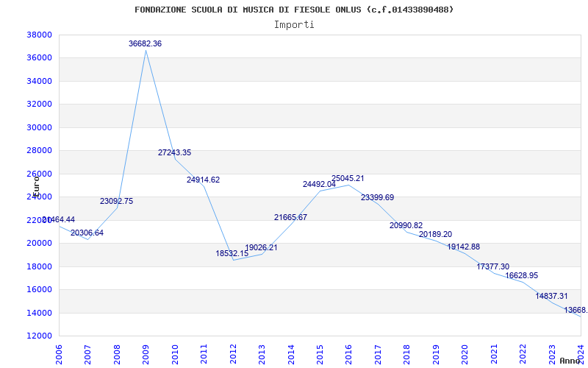Select x-axis year 2007

tap(87, 354)
